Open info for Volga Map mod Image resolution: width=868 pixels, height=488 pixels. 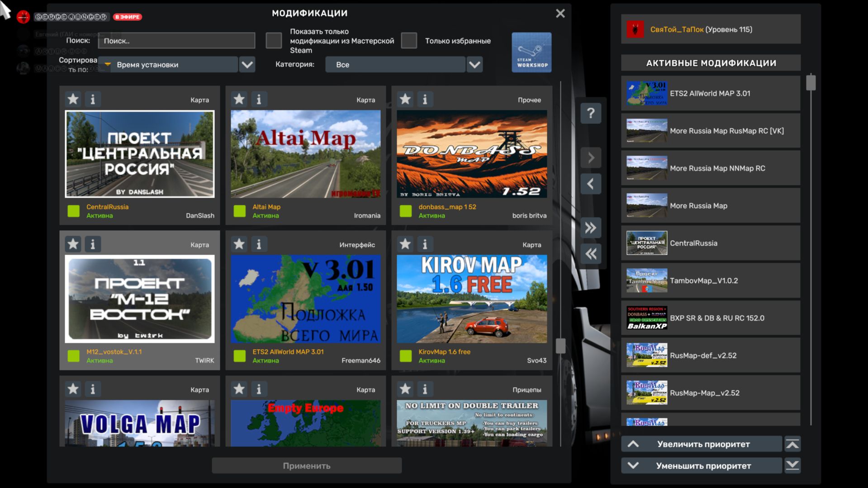pyautogui.click(x=93, y=389)
